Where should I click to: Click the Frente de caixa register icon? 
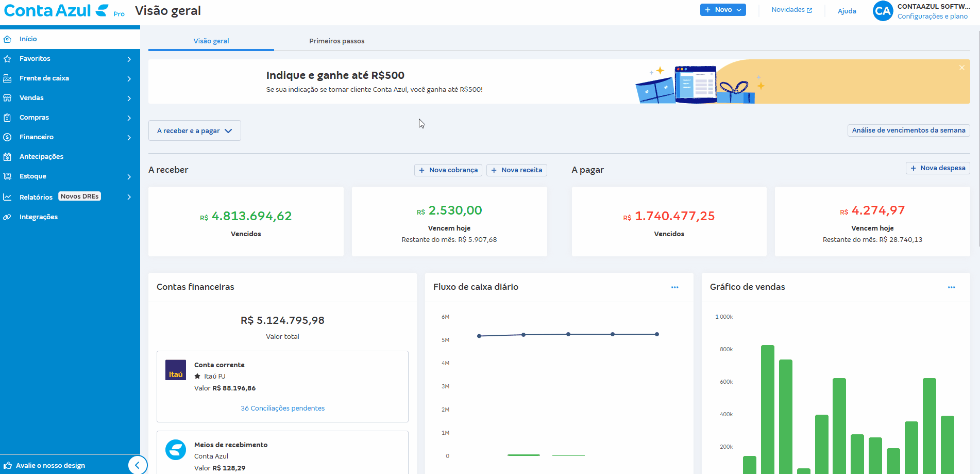pyautogui.click(x=7, y=78)
